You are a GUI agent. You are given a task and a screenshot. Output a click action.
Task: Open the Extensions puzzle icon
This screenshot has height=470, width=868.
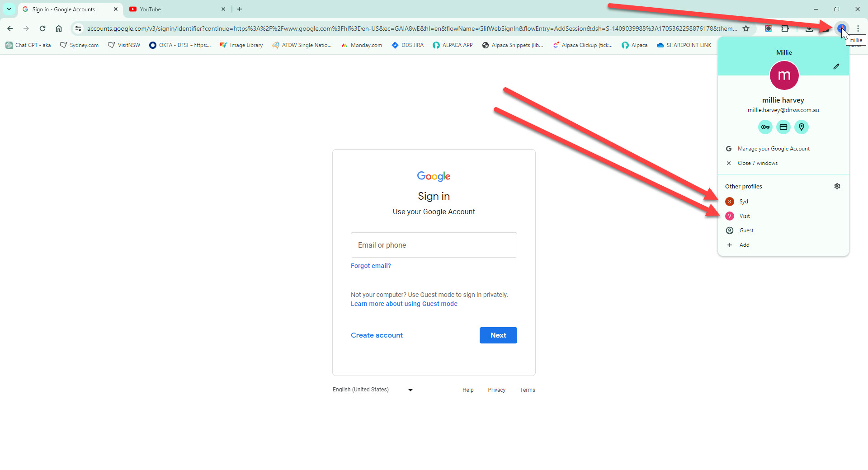(785, 28)
